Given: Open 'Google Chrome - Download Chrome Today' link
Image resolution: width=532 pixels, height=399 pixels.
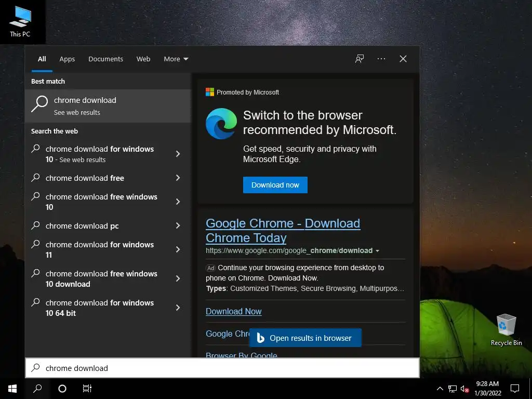Looking at the screenshot, I should (x=283, y=231).
